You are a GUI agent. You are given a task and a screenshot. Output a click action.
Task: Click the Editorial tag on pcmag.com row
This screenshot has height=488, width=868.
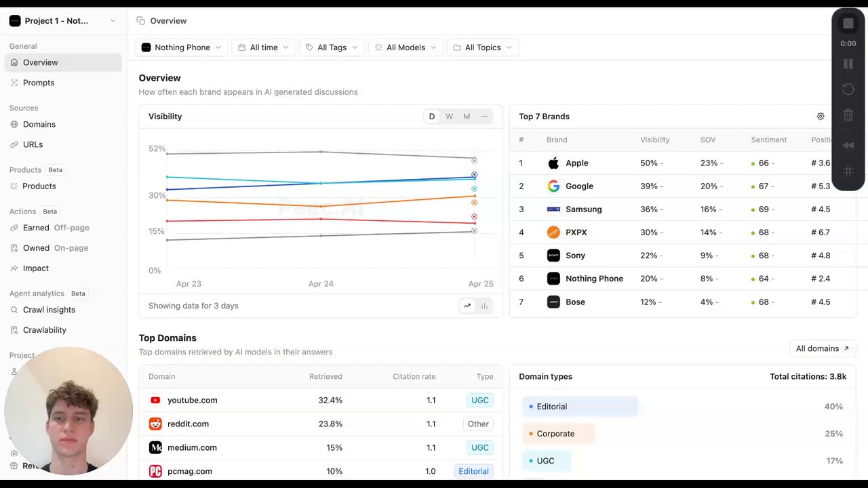point(473,472)
